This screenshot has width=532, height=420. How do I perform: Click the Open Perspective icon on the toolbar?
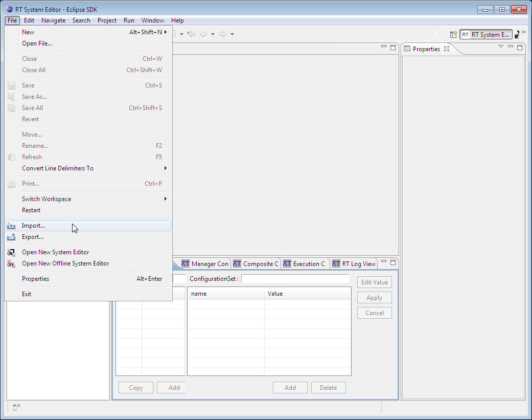click(x=453, y=34)
